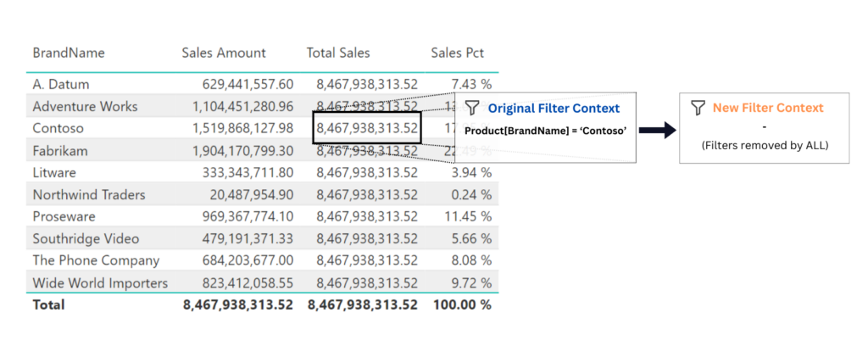The image size is (868, 363).
Task: Select the sales amount 1,104,451,280.96
Action: pos(243,106)
